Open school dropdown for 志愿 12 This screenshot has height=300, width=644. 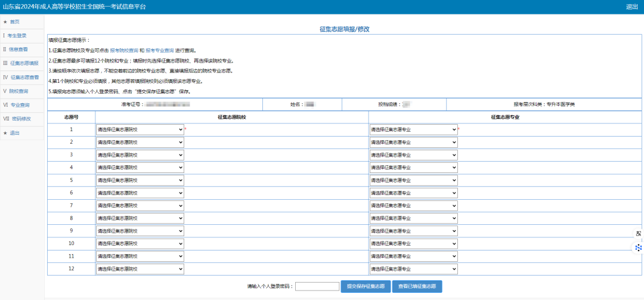point(140,269)
